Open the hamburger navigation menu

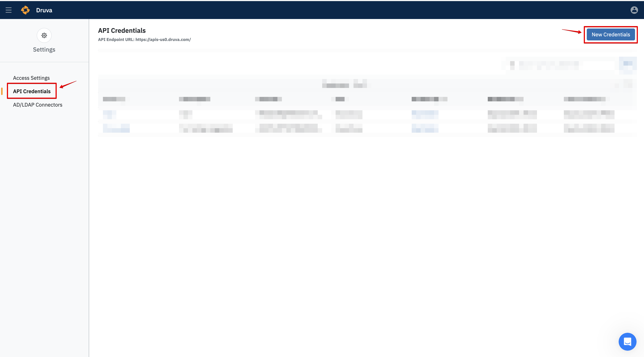(x=9, y=10)
